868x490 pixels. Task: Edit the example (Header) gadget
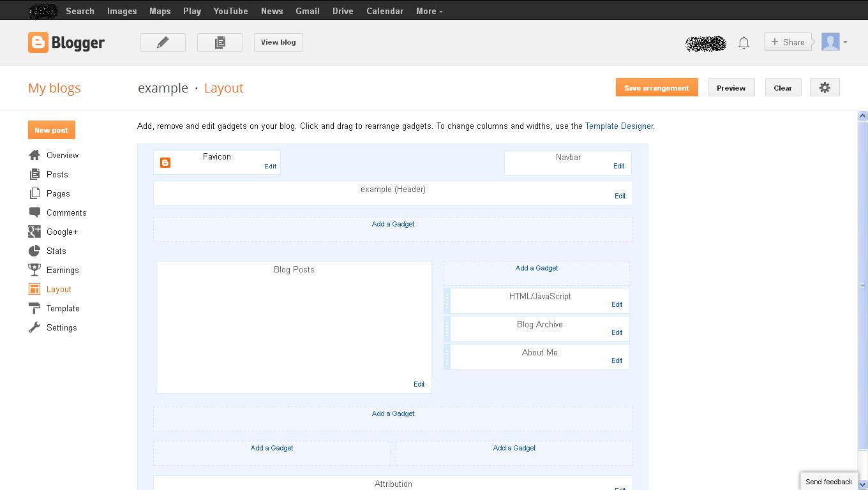(620, 196)
